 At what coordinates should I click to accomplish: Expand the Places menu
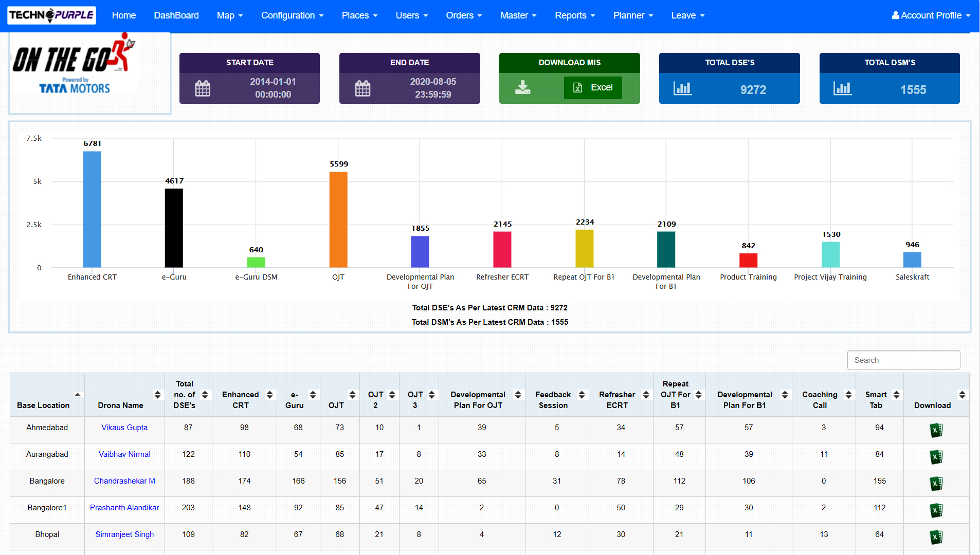pos(360,15)
